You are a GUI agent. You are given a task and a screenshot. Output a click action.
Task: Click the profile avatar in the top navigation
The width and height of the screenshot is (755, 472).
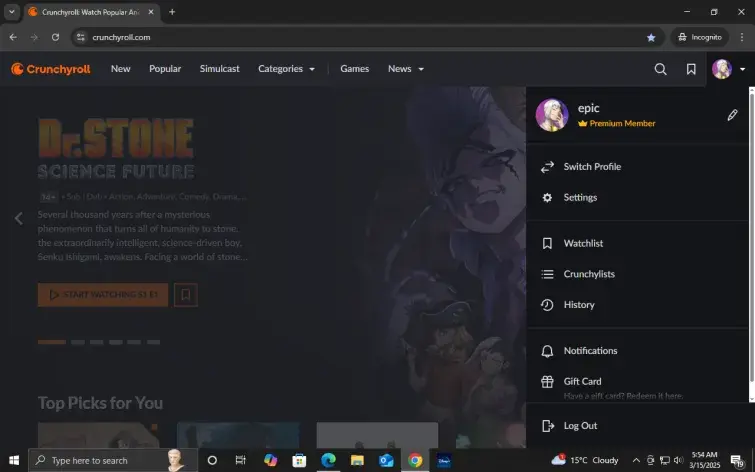pyautogui.click(x=721, y=69)
